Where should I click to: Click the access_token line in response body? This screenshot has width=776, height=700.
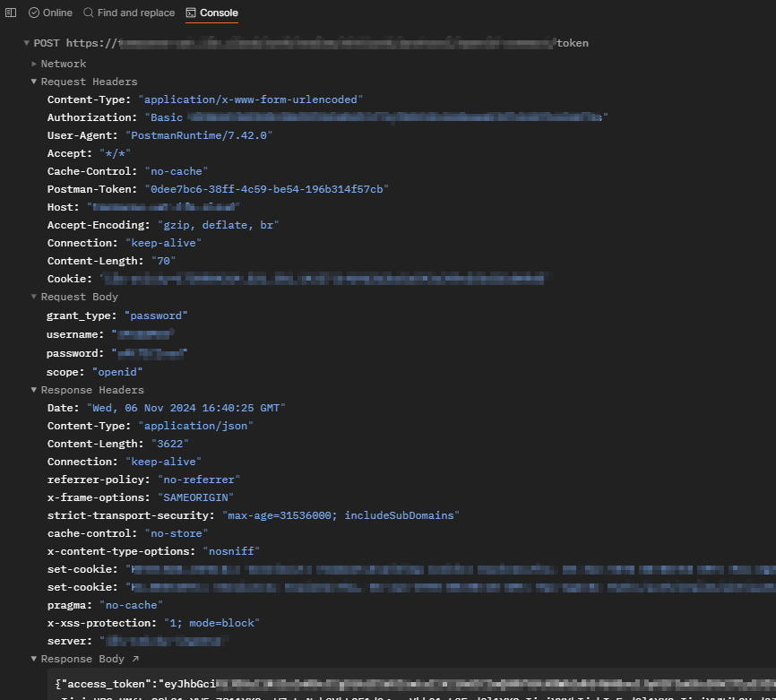coord(134,684)
